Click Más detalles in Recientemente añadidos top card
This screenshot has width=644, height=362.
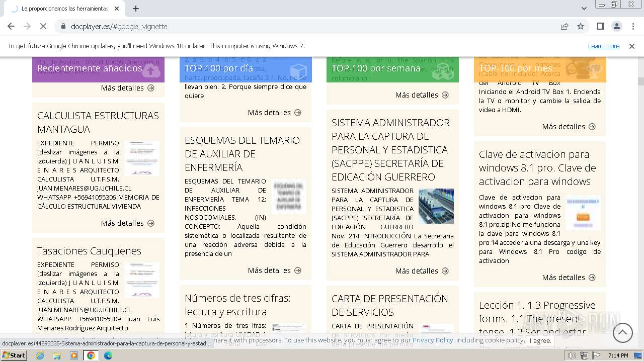click(x=127, y=87)
